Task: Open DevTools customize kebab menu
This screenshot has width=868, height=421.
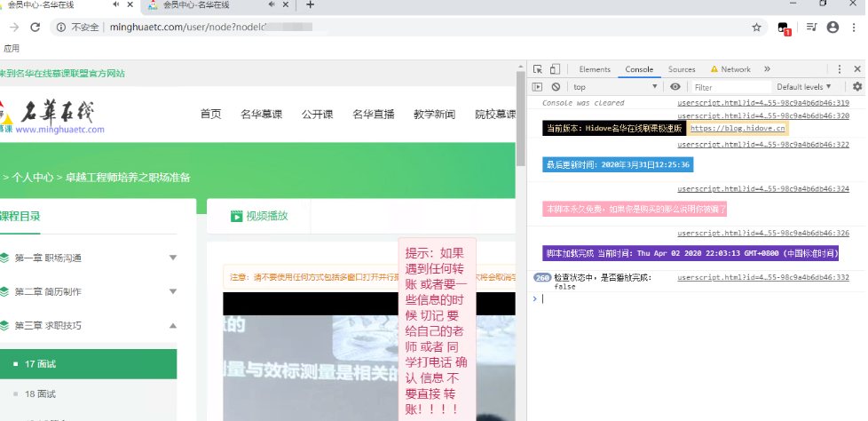Action: 840,69
